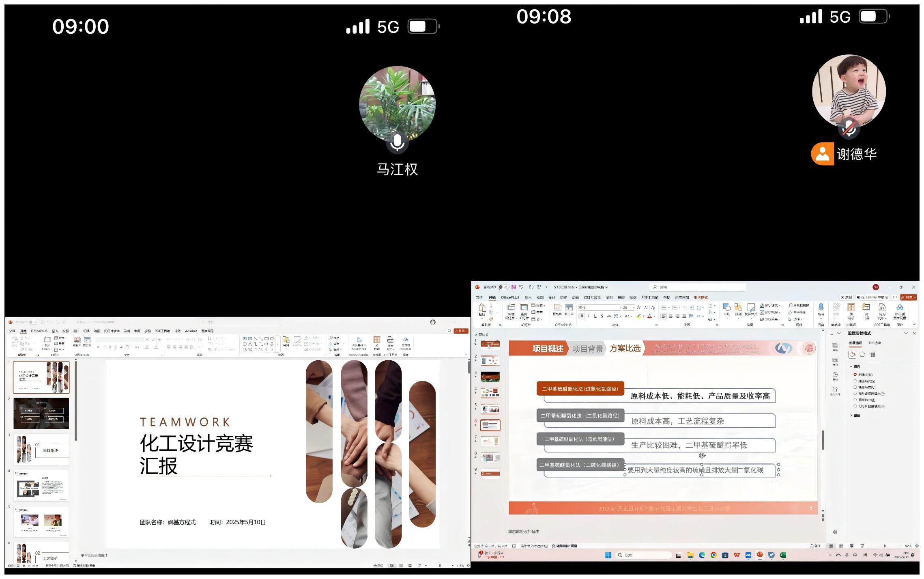Toggle the AutoSave switch in title bar
924x579 pixels.
(503, 287)
